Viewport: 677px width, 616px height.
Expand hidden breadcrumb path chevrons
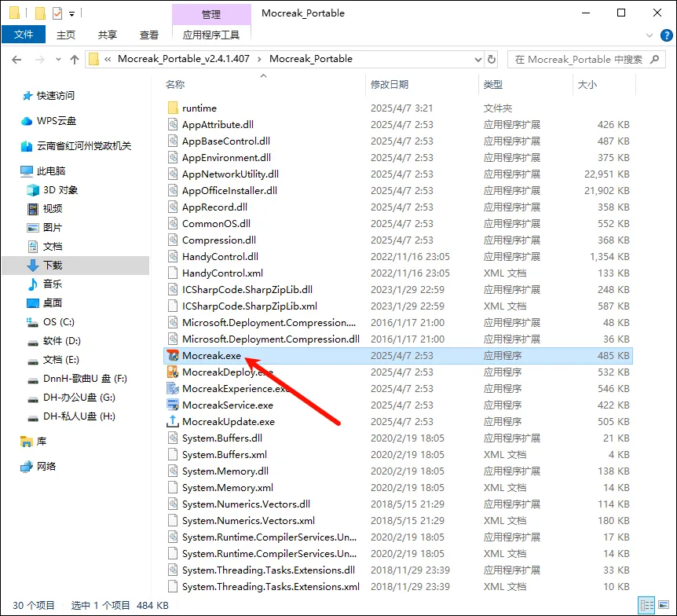coord(108,59)
